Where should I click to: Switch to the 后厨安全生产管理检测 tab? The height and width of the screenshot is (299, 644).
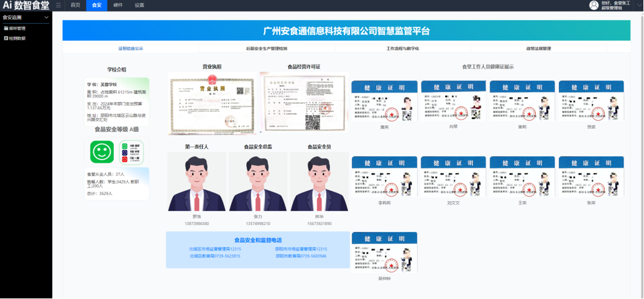[x=267, y=48]
